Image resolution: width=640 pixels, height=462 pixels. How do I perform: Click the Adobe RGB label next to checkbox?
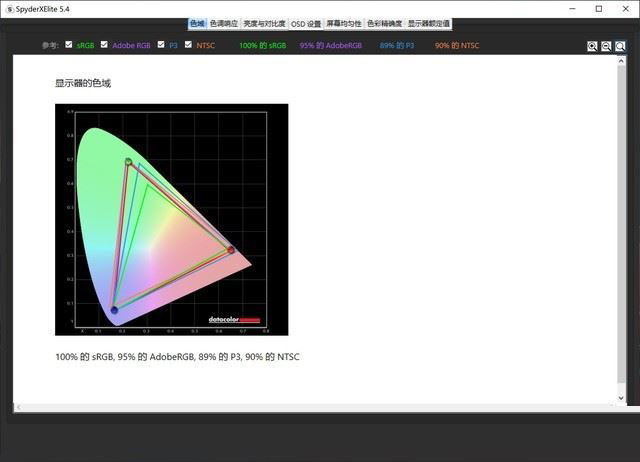tap(131, 45)
